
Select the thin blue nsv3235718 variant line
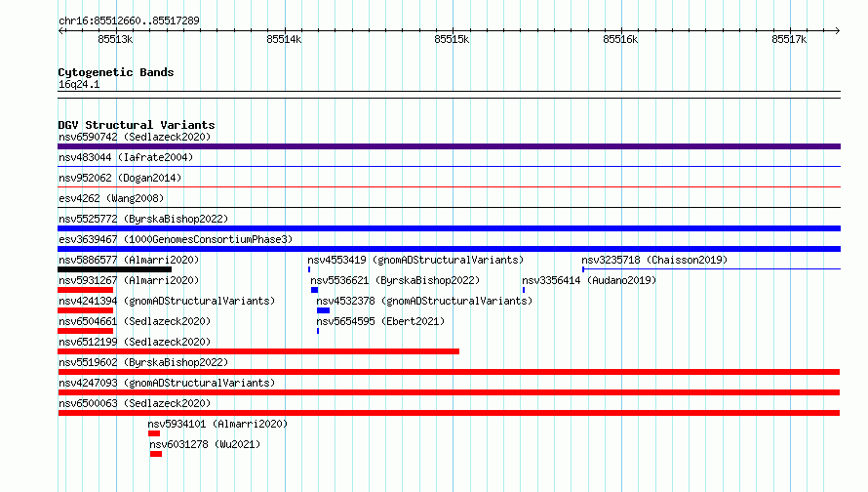[x=711, y=269]
